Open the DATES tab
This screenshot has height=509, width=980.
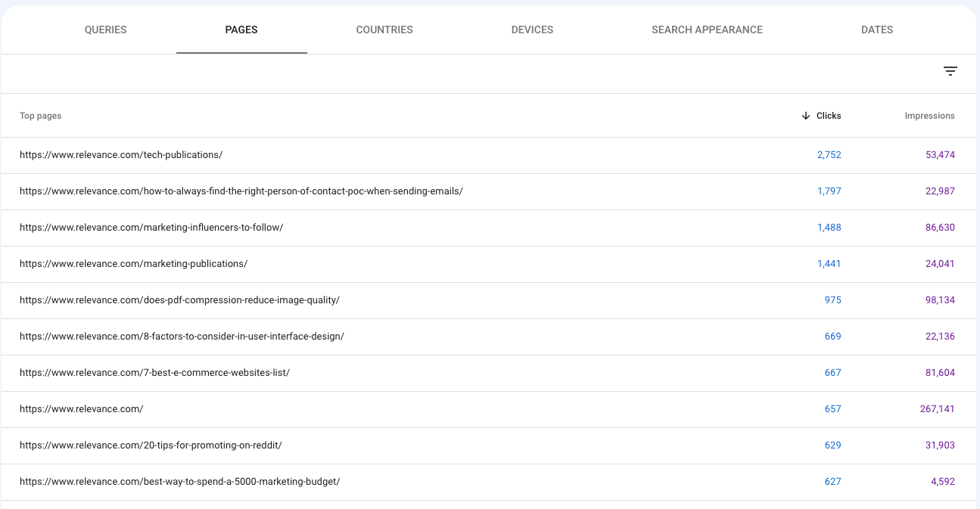[x=877, y=29]
